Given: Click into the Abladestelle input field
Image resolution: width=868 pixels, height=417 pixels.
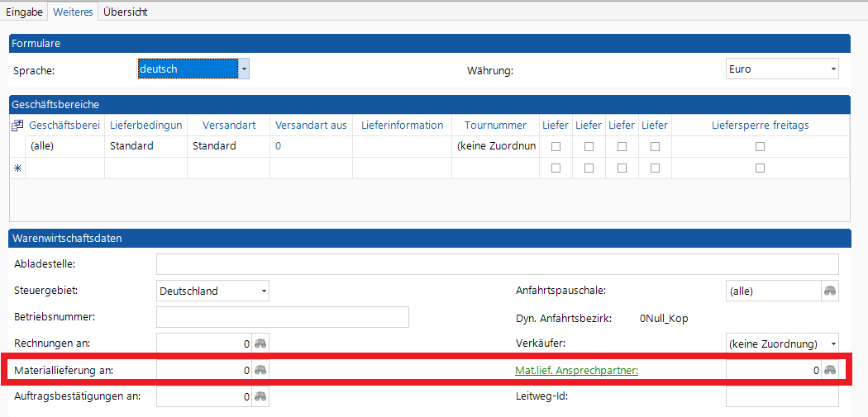Looking at the screenshot, I should (497, 264).
